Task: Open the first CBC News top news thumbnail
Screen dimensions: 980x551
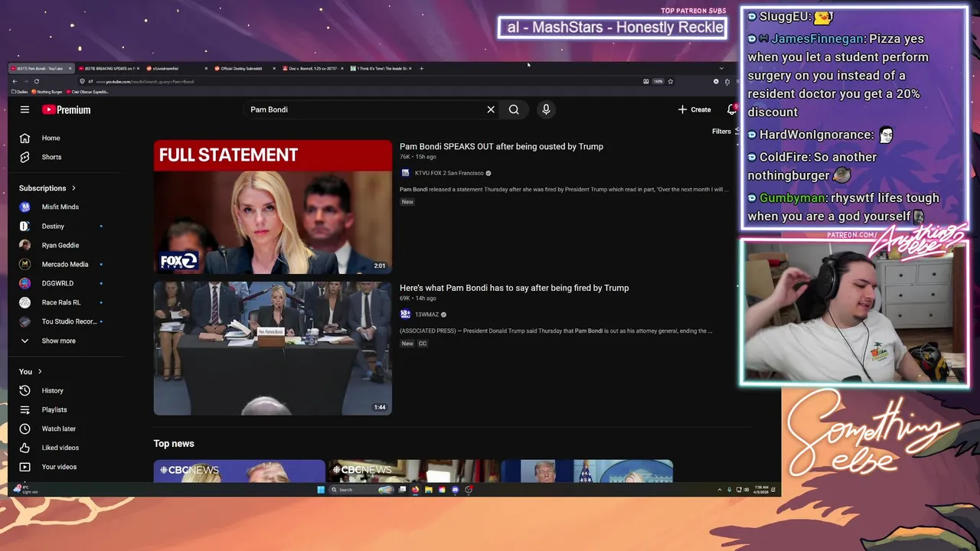Action: tap(239, 471)
